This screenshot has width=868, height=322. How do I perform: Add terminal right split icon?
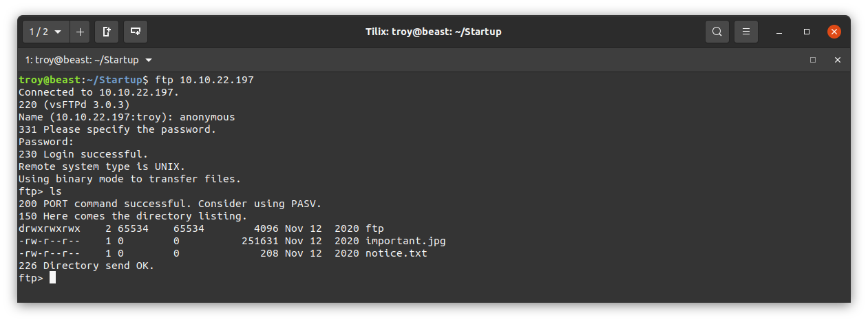tap(107, 32)
